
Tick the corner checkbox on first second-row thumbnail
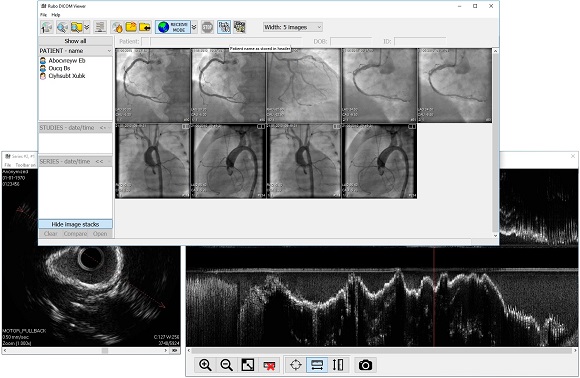[x=185, y=126]
